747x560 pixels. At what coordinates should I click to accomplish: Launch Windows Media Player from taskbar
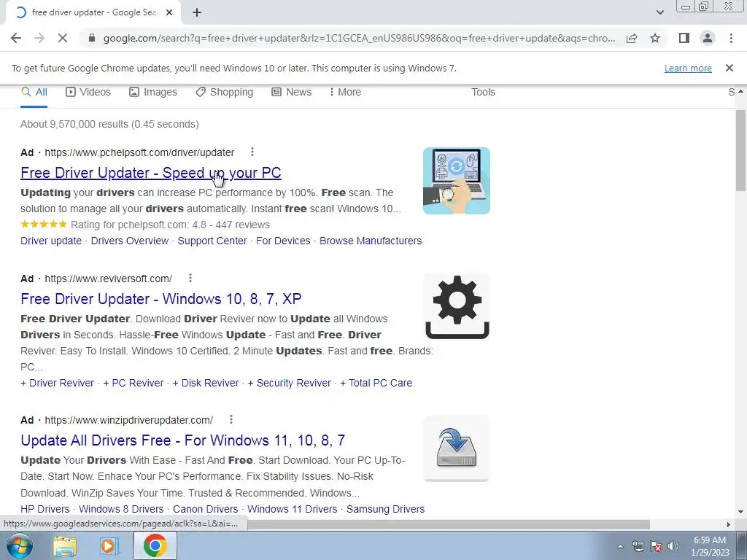click(109, 545)
